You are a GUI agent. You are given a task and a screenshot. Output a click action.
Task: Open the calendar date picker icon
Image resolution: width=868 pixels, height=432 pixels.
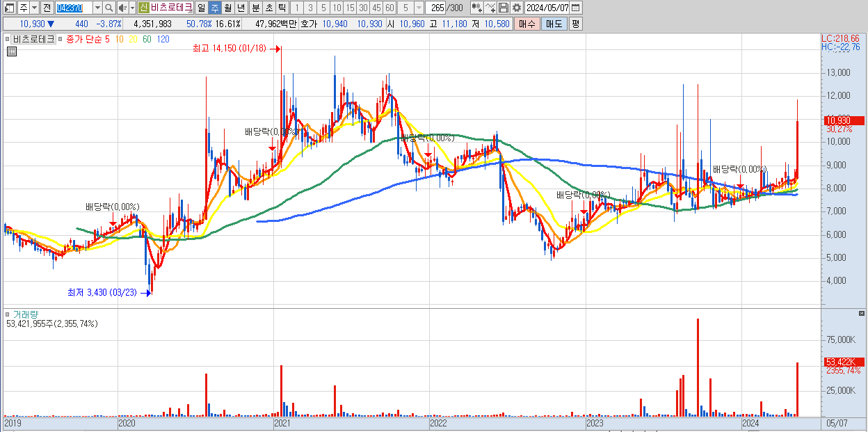(x=577, y=8)
